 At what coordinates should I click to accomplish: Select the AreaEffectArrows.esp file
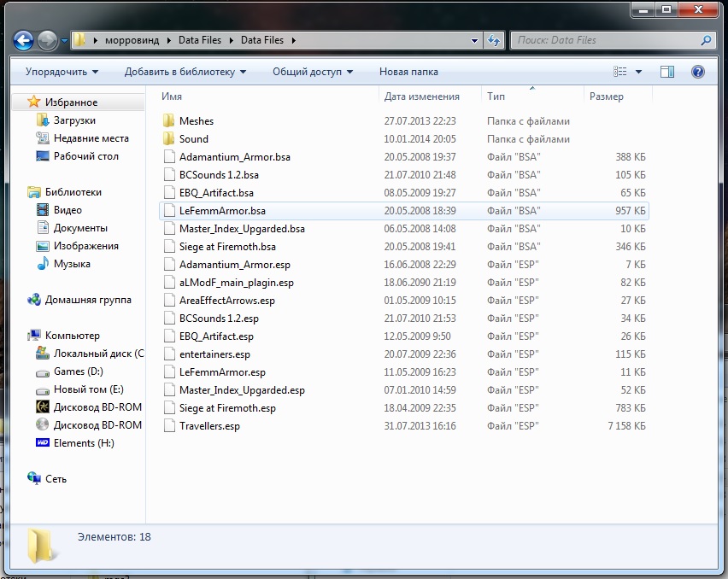(x=403, y=300)
